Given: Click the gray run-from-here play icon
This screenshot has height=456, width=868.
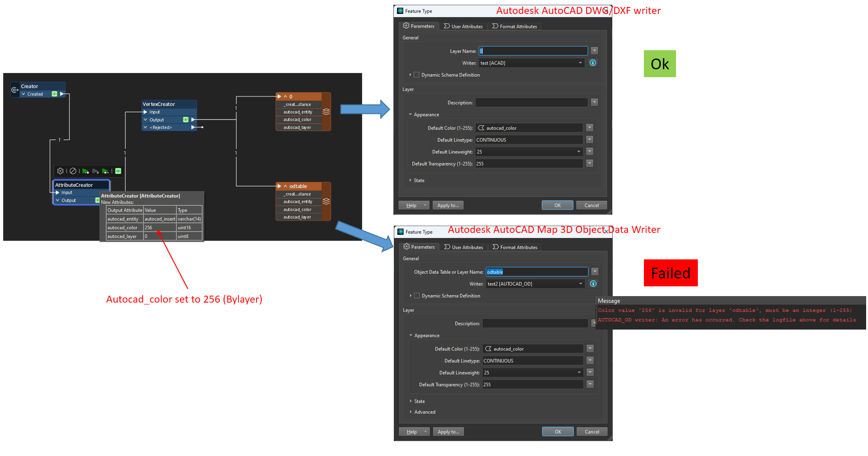Looking at the screenshot, I should [x=96, y=171].
